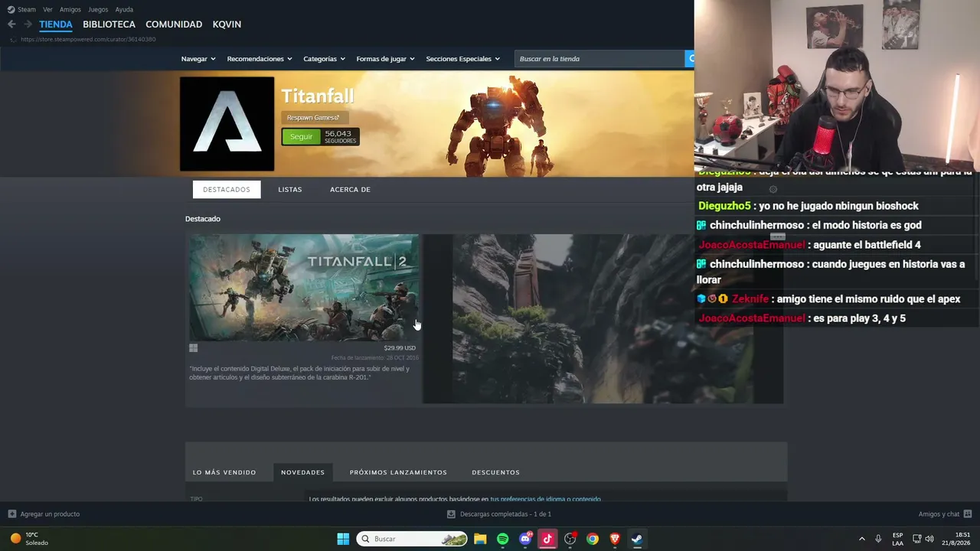Open the Respawn Games link
The width and height of the screenshot is (980, 551).
(x=313, y=118)
